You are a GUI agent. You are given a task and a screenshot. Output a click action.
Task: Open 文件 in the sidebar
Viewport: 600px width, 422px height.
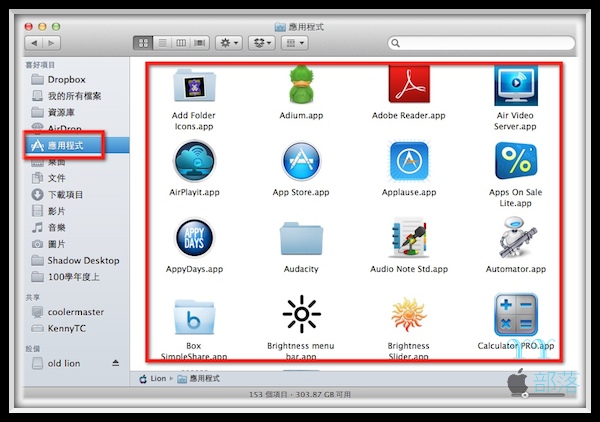(77, 178)
